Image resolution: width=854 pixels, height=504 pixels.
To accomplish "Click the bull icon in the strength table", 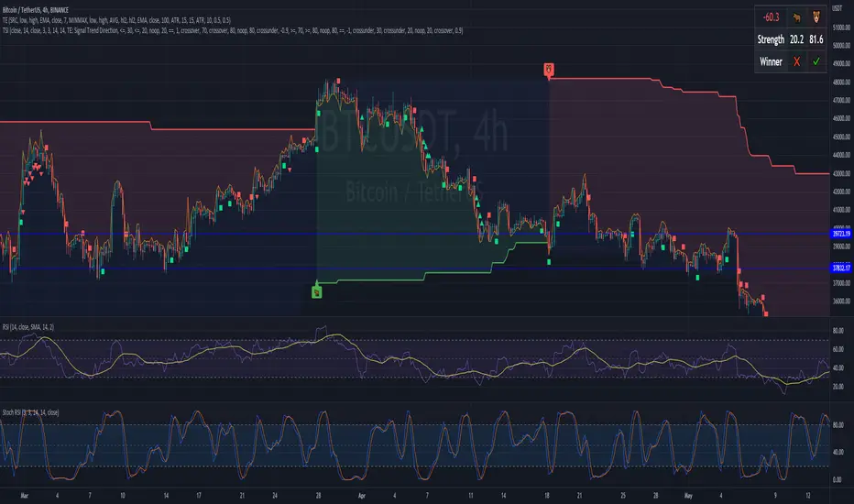I will (x=797, y=17).
